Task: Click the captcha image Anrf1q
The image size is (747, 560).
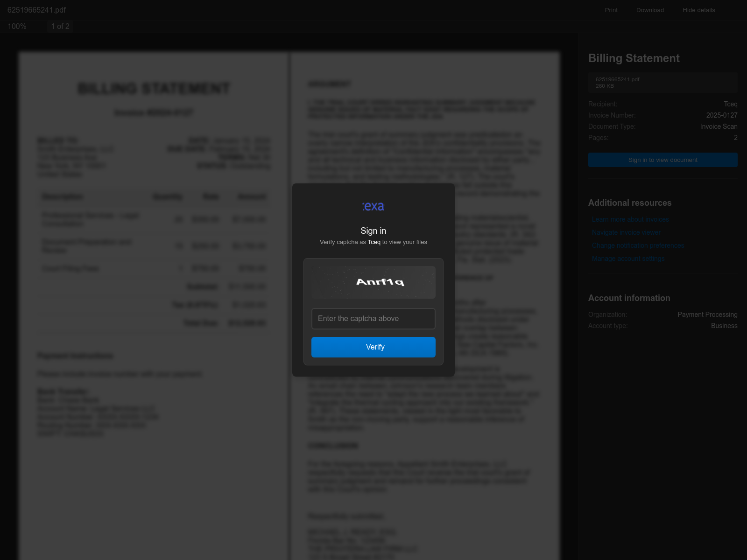Action: (x=373, y=282)
